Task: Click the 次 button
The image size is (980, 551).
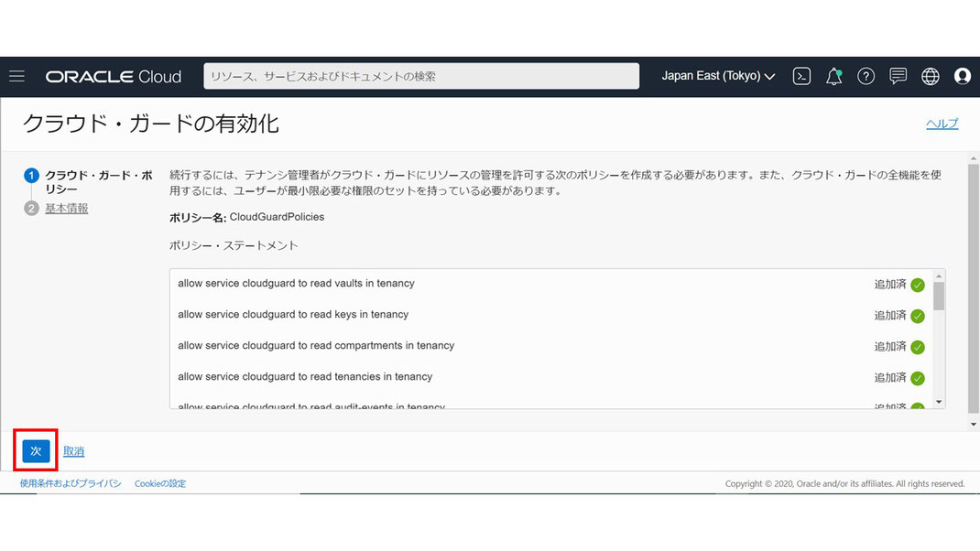Action: 36,451
